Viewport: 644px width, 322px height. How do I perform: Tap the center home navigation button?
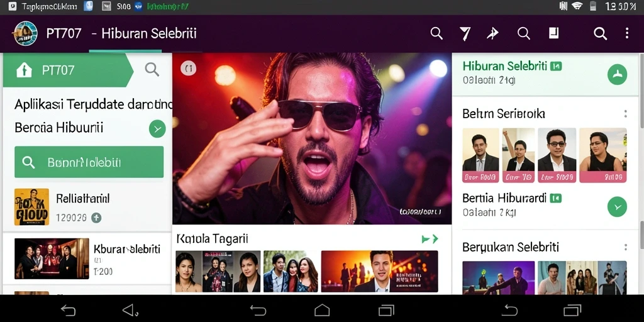click(x=322, y=310)
